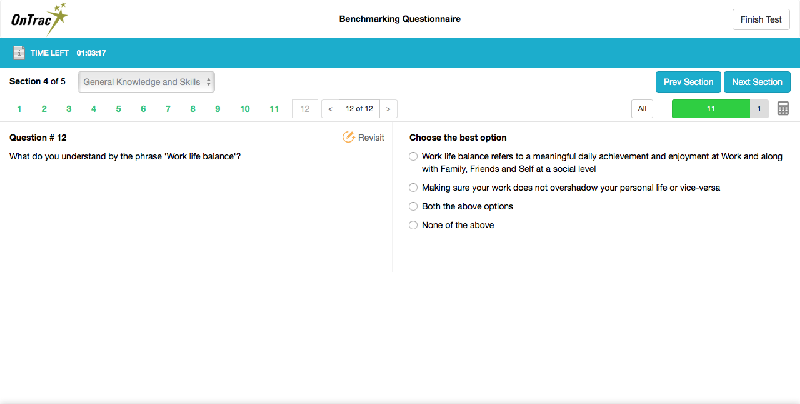This screenshot has height=404, width=800.
Task: Open the All filter selector
Action: (x=649, y=108)
